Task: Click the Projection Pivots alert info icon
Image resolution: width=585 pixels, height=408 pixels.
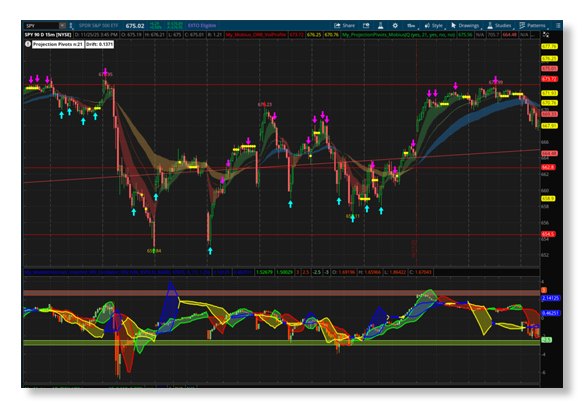Action: point(28,44)
